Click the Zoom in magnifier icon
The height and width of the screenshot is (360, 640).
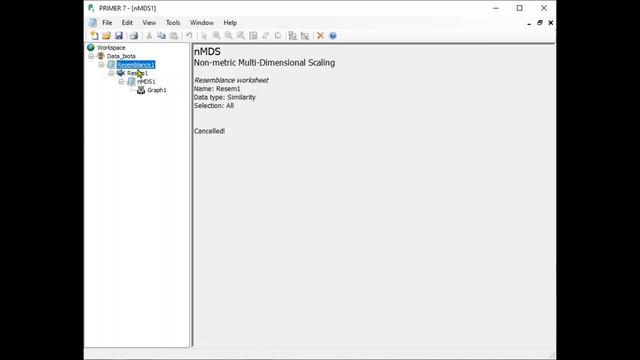[x=216, y=36]
